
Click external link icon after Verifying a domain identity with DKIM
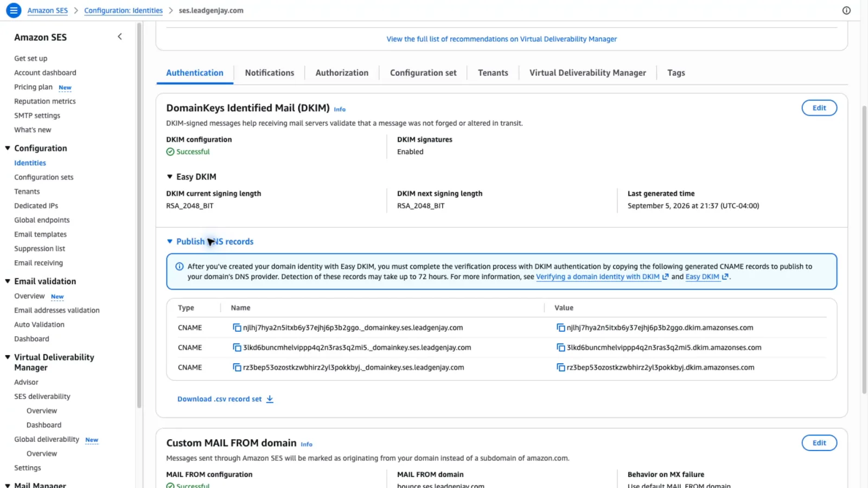666,277
